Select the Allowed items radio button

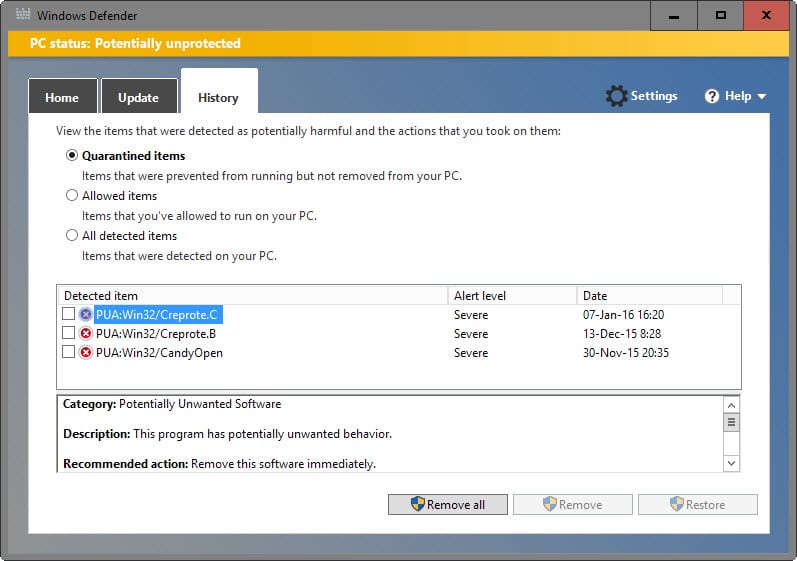tap(72, 195)
